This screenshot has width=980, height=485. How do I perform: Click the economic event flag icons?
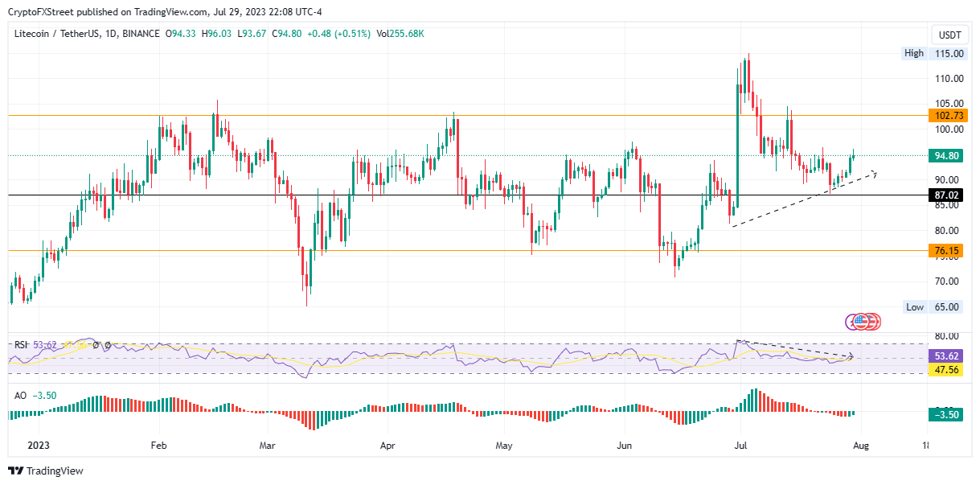(863, 322)
